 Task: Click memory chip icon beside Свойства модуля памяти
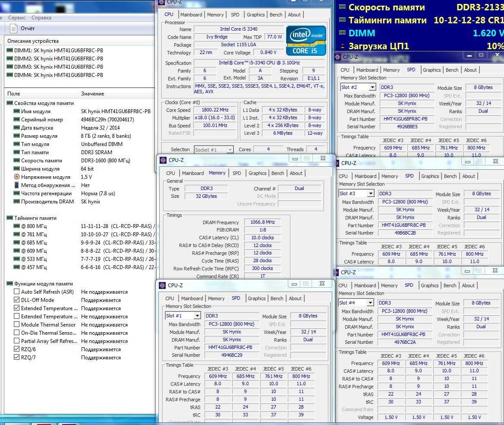tap(9, 103)
